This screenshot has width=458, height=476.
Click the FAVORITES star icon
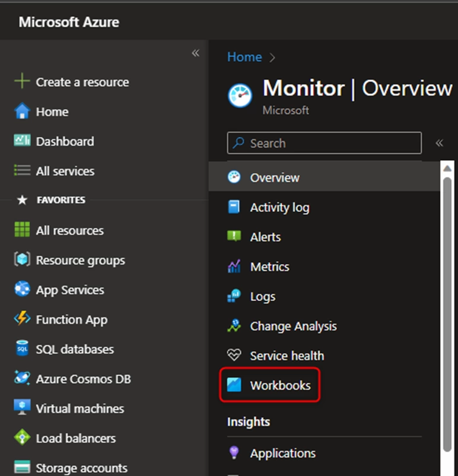tap(22, 200)
